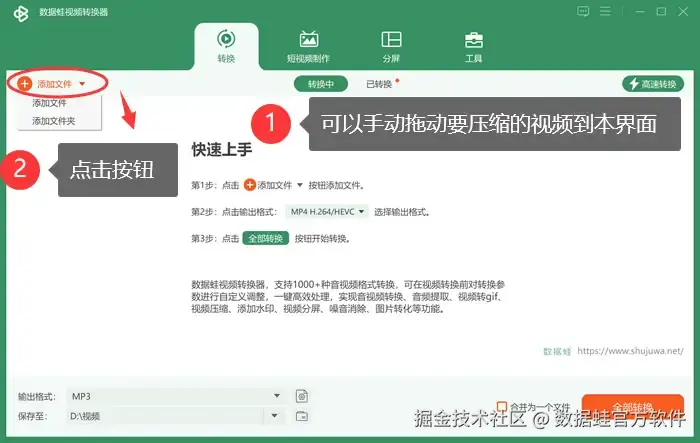Image resolution: width=700 pixels, height=443 pixels.
Task: Maximize the window
Action: click(x=662, y=12)
